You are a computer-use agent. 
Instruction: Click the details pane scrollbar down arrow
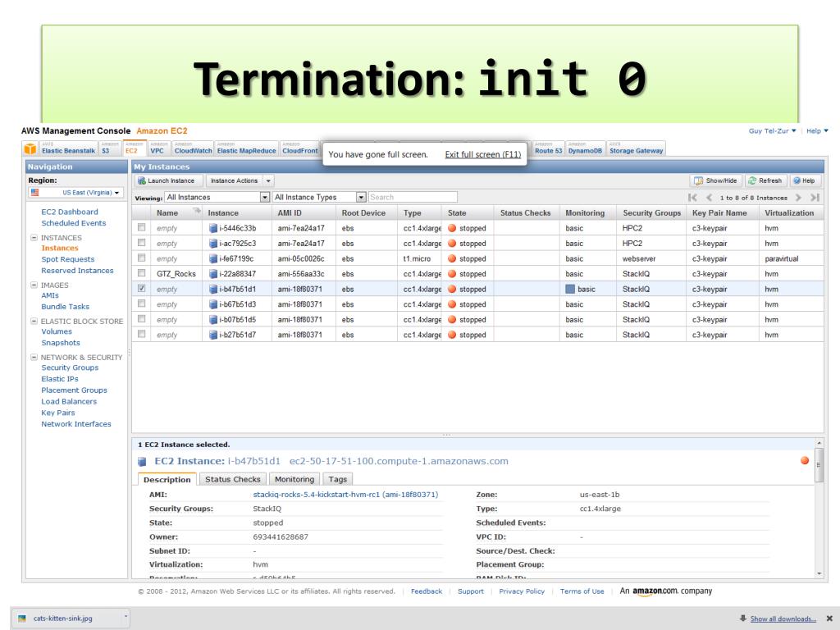pos(819,573)
